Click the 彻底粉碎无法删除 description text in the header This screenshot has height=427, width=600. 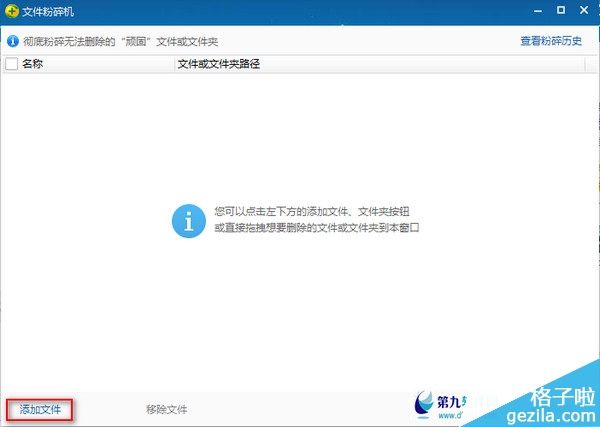coord(120,42)
